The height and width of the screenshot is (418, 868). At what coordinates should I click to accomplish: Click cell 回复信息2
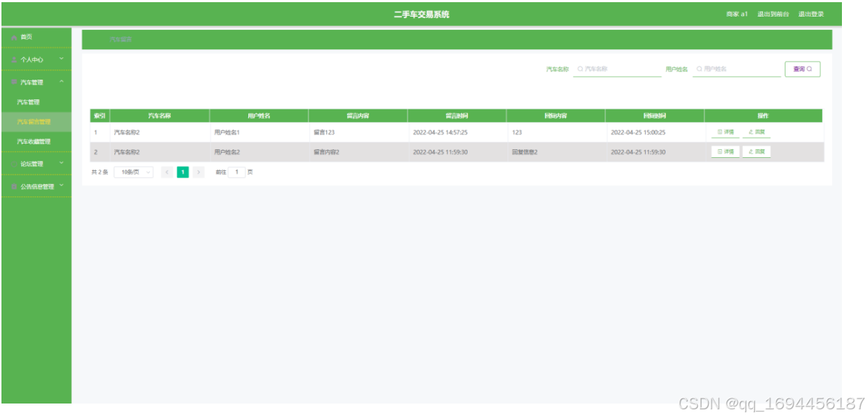click(525, 152)
